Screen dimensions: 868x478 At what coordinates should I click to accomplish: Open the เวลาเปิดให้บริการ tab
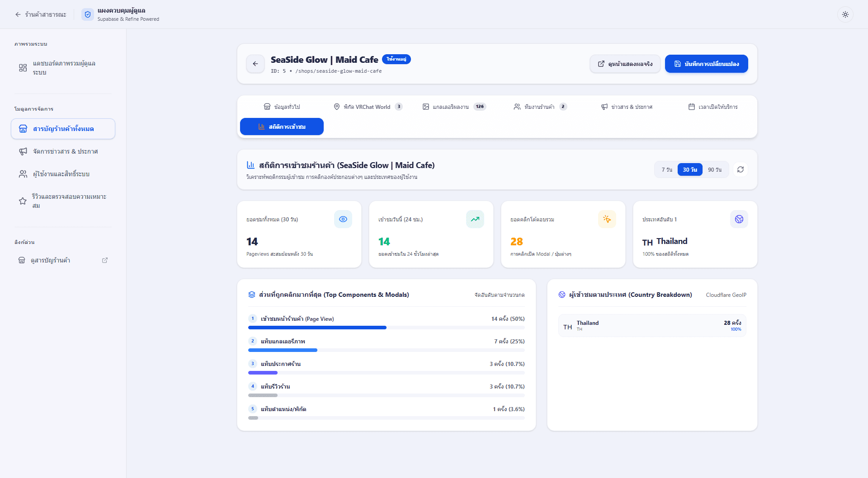point(713,107)
